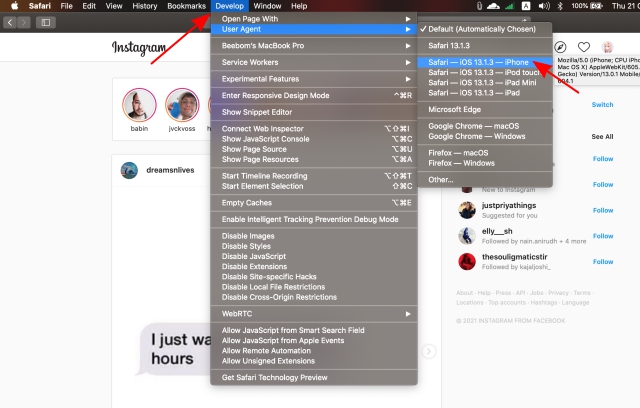
Task: Click See All suggestions link
Action: coord(602,137)
